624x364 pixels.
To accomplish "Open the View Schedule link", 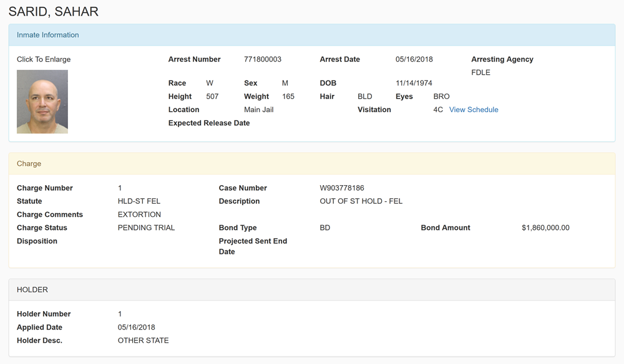I will tap(474, 110).
